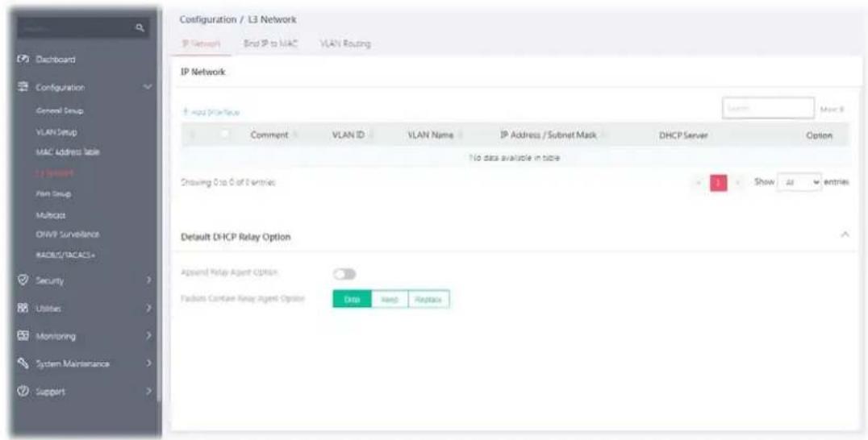Click the Security shield icon
The width and height of the screenshot is (868, 440).
23,280
